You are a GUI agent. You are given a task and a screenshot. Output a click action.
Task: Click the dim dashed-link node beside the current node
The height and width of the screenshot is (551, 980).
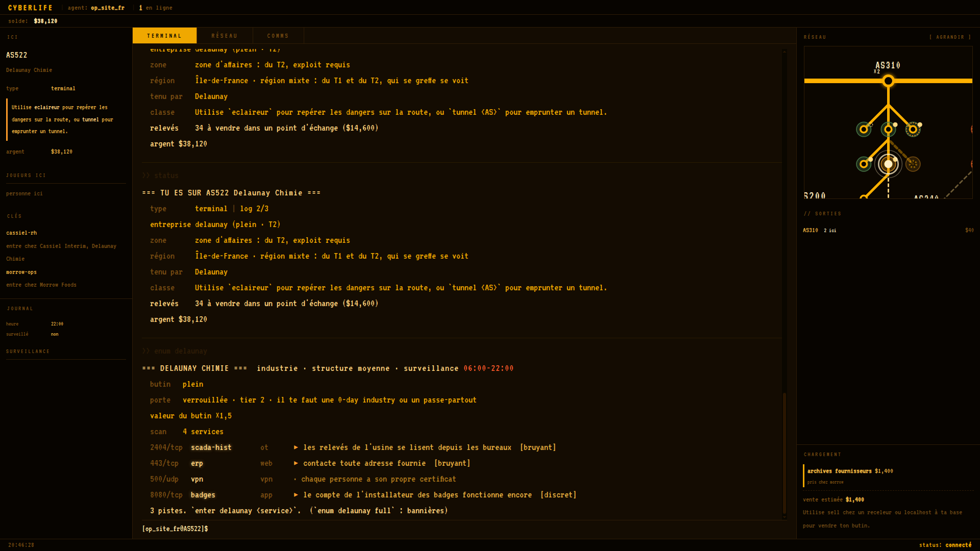pos(913,164)
